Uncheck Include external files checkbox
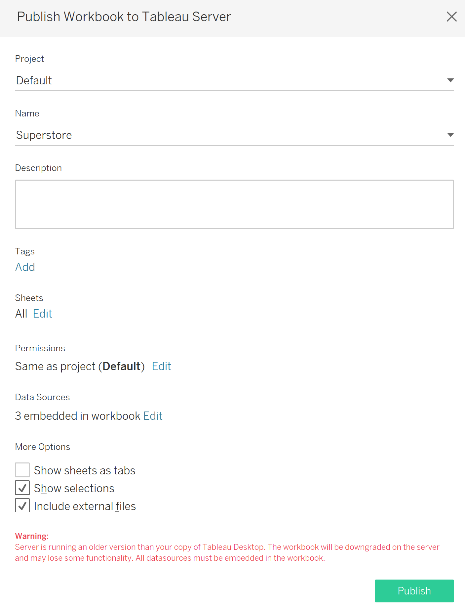This screenshot has width=465, height=609. (22, 506)
